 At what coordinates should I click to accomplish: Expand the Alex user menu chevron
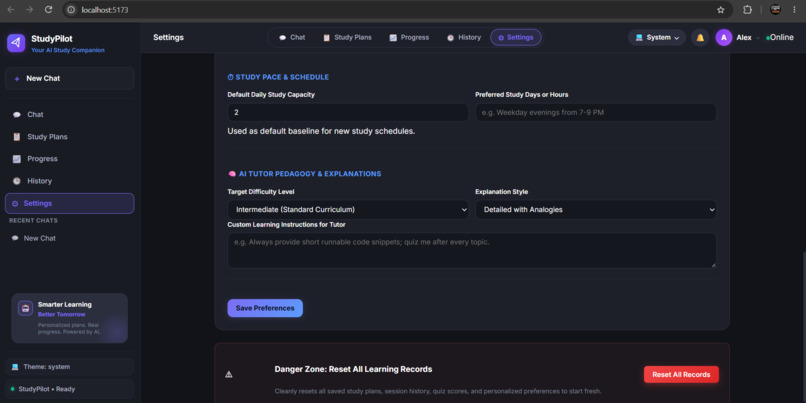pyautogui.click(x=758, y=38)
